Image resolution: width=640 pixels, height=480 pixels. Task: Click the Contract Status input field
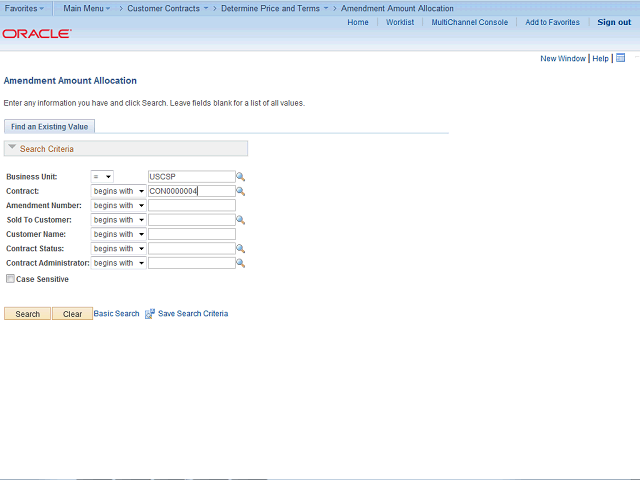tap(191, 249)
